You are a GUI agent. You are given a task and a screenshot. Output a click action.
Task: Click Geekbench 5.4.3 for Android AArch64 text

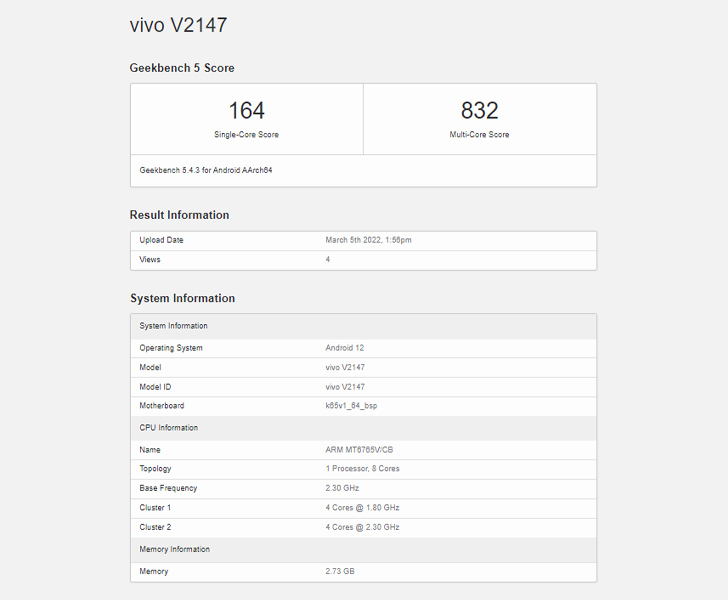206,170
